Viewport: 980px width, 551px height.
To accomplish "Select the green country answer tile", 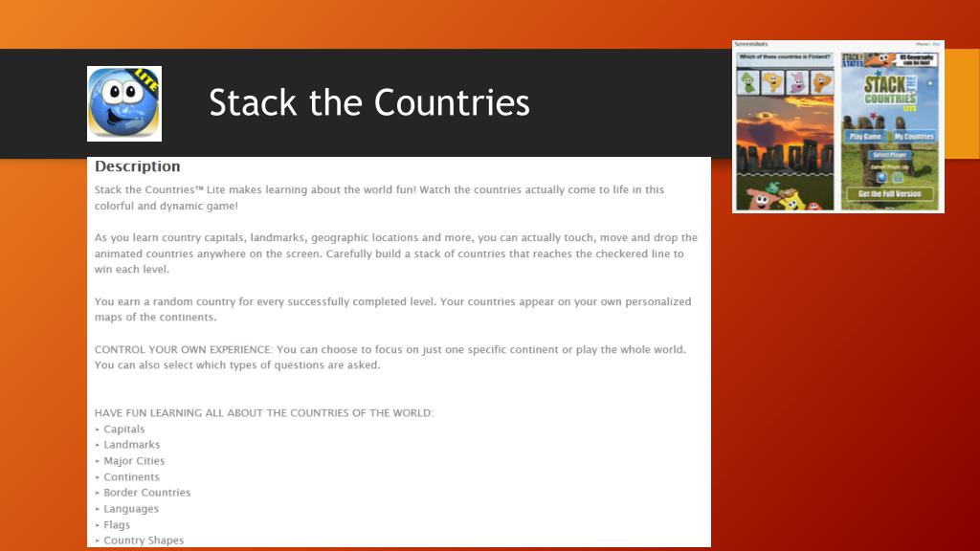I will click(748, 82).
